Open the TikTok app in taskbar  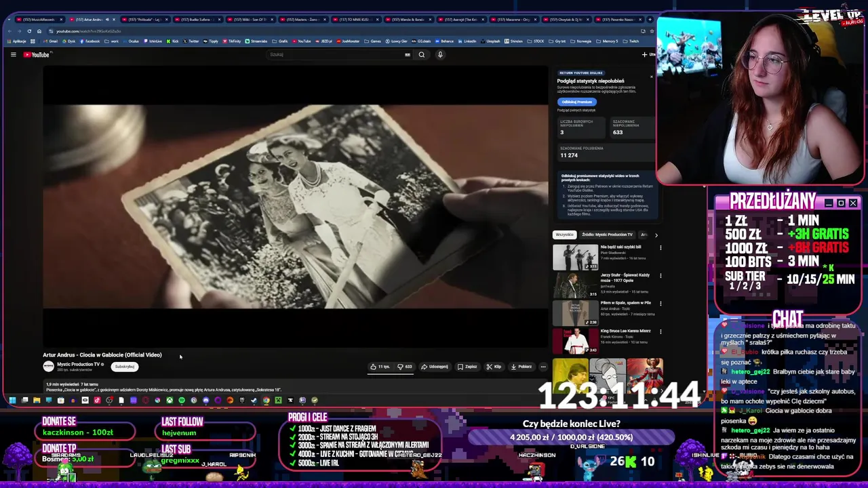point(97,400)
